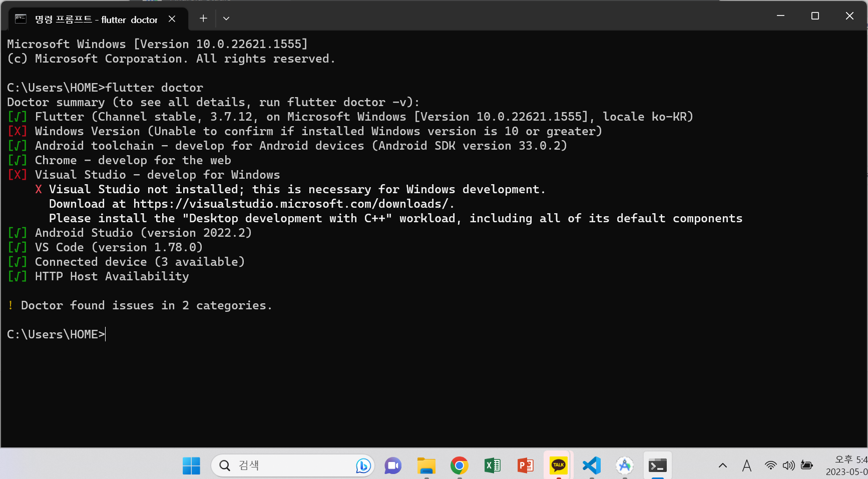Click the 'Flutter (Channel stable, 3.7.12' line
The height and width of the screenshot is (479, 868).
click(x=350, y=117)
